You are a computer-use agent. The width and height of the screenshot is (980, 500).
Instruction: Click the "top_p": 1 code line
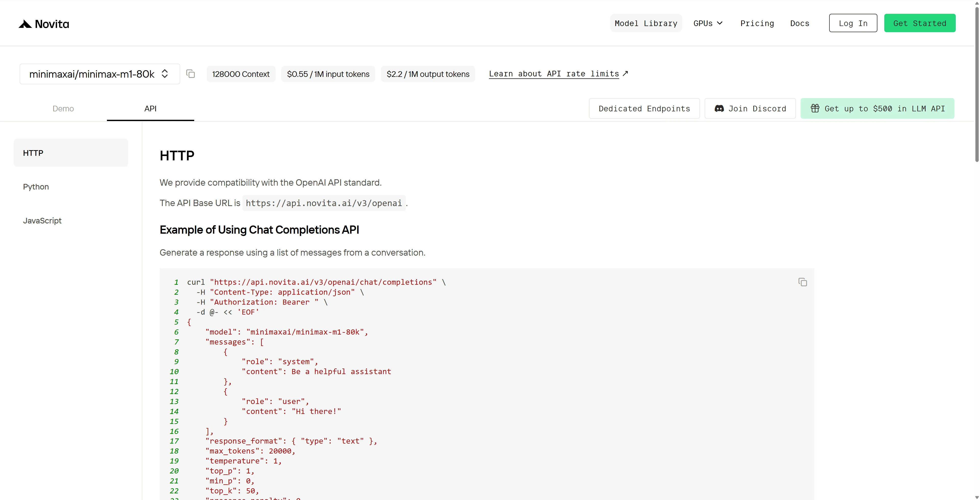[x=230, y=471]
